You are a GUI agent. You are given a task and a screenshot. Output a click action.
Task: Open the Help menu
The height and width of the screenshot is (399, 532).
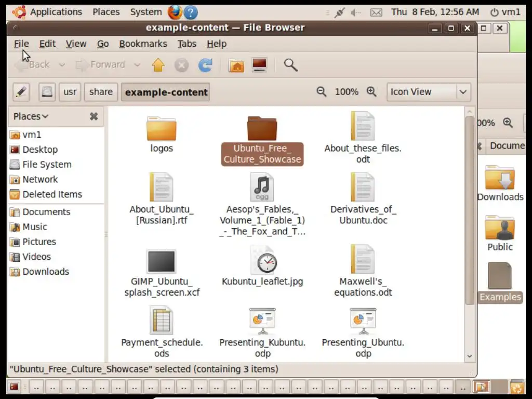pyautogui.click(x=217, y=44)
